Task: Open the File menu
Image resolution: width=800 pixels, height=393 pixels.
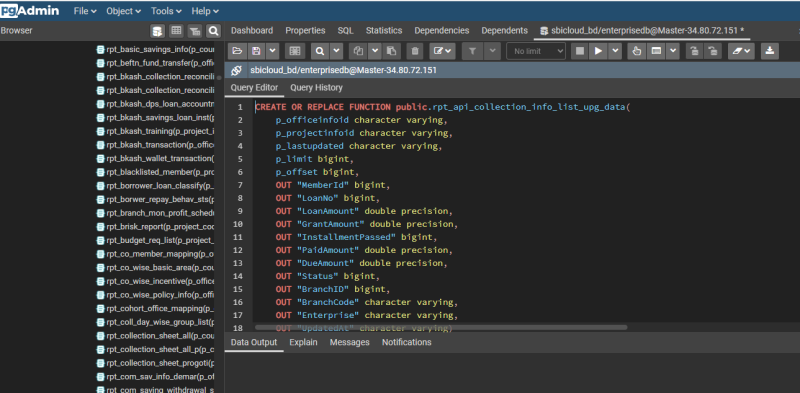Action: pos(85,11)
